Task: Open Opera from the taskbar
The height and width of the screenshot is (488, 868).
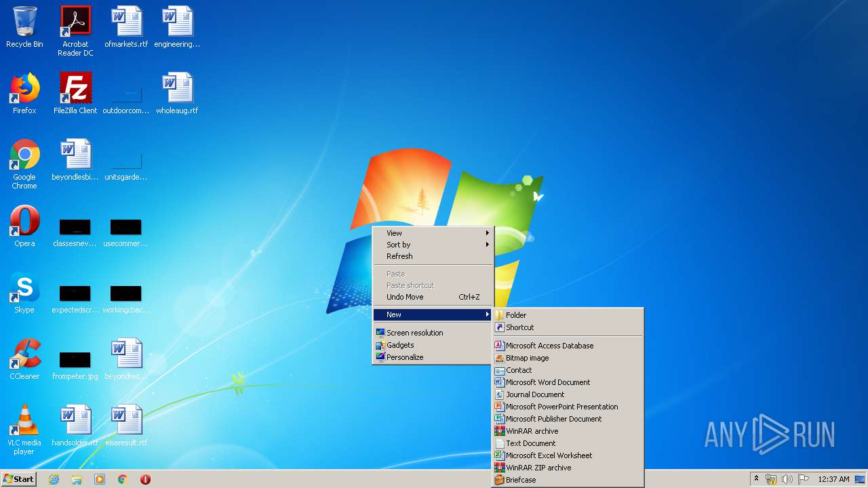Action: [145, 479]
